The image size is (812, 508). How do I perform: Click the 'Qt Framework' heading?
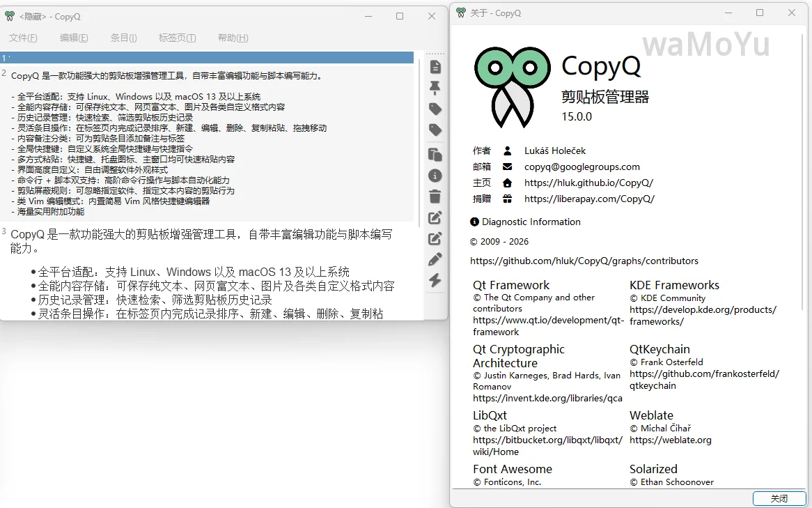(511, 285)
